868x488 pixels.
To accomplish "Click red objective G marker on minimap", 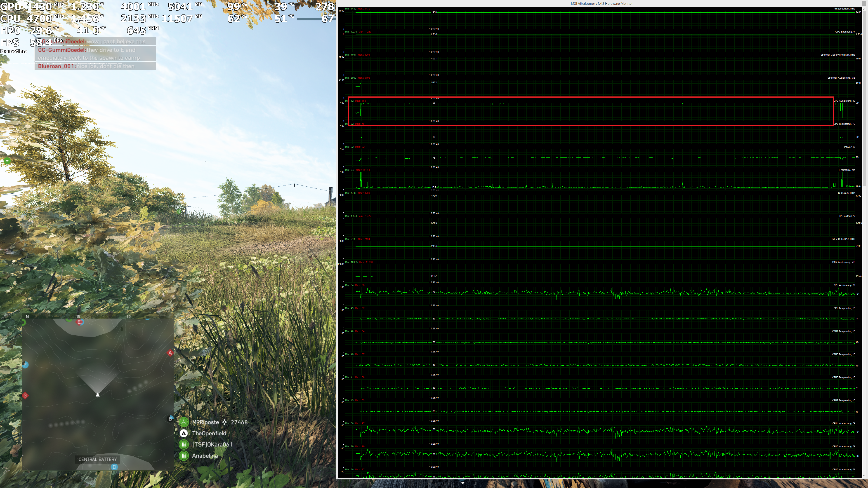I will (25, 395).
